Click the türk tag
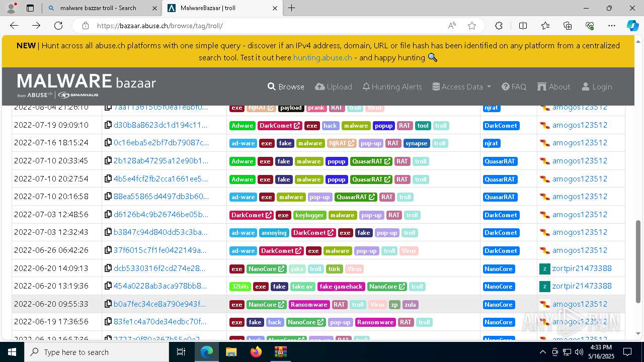The width and height of the screenshot is (644, 362). [x=335, y=269]
